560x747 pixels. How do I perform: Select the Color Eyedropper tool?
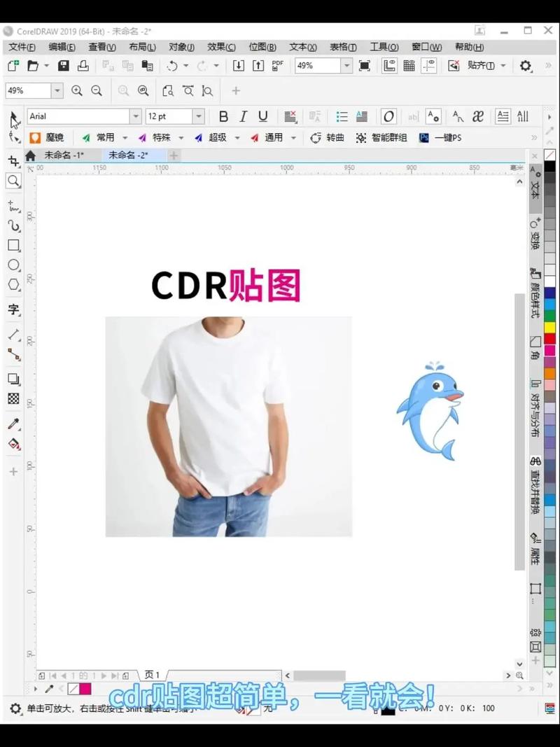tap(14, 424)
